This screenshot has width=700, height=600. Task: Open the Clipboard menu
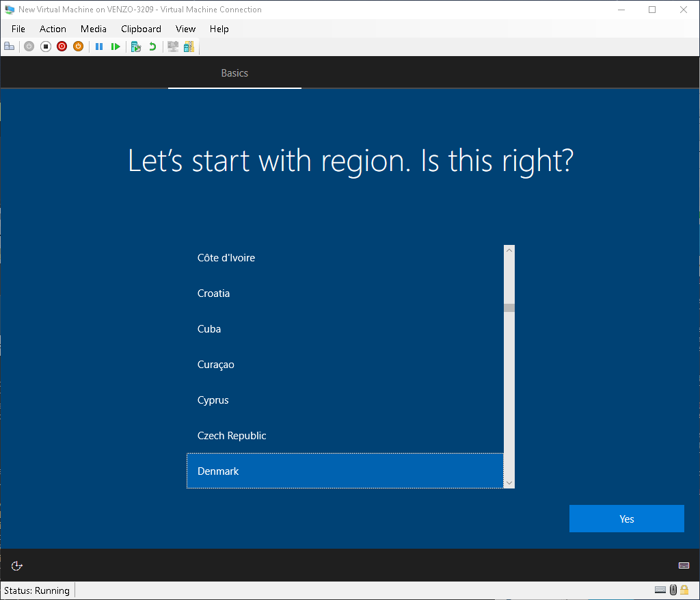coord(141,29)
